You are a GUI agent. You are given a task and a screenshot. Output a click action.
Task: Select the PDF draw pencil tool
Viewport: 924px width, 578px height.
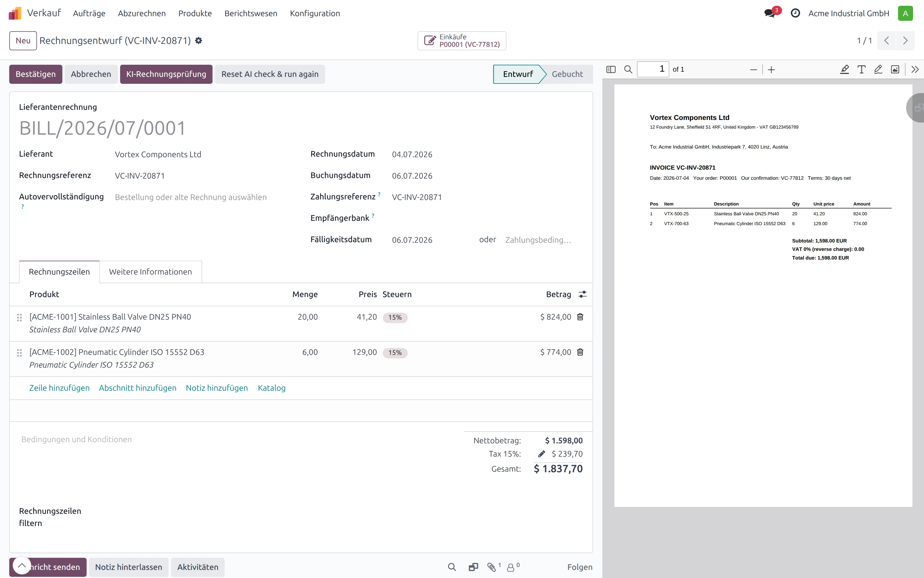(878, 69)
